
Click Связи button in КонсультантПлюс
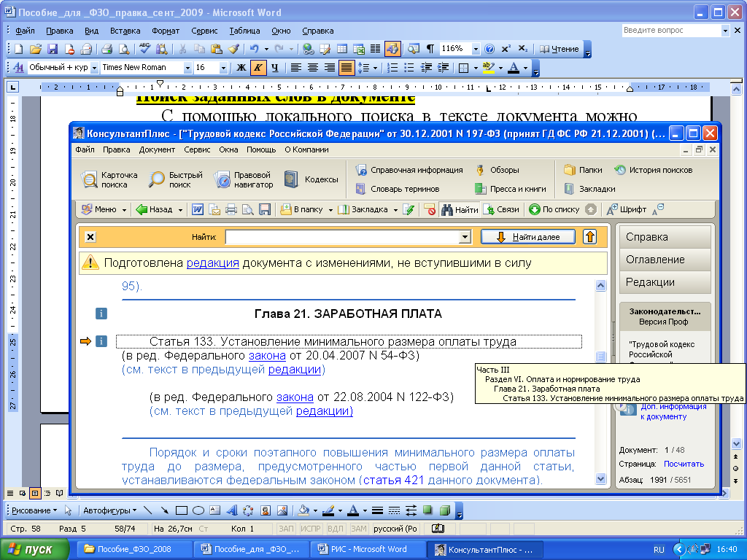point(501,209)
